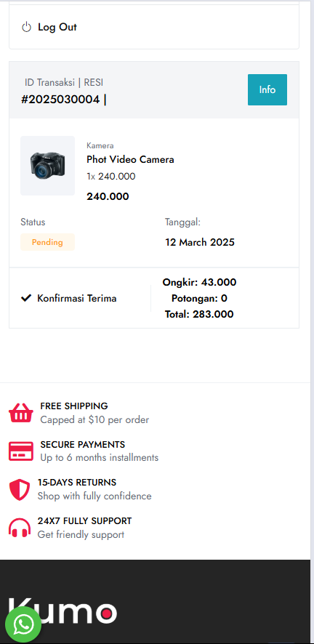Click the Total: 283.000 amount
Viewport: 314px width, 644px height.
[x=199, y=314]
